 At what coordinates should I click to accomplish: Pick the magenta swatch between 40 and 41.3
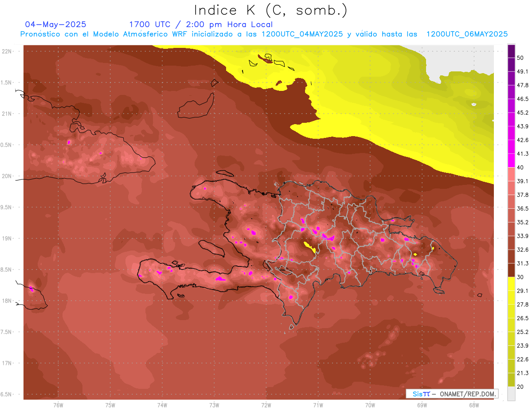click(x=511, y=160)
